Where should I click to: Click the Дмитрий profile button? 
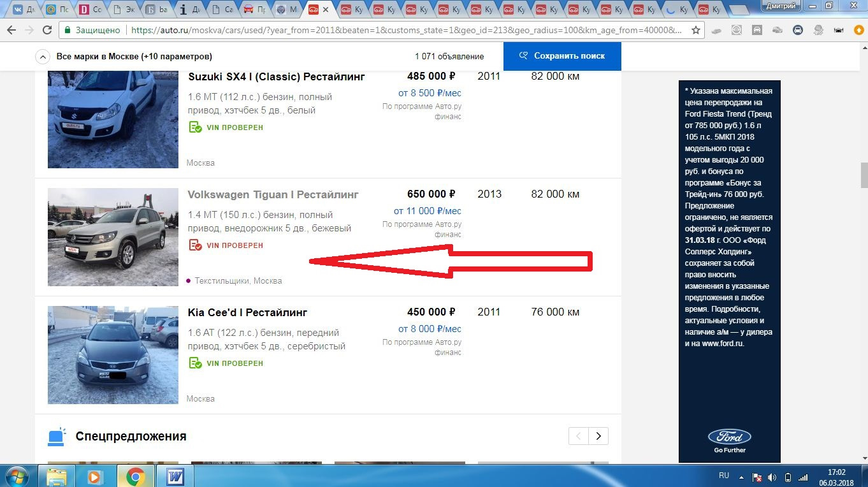coord(782,6)
